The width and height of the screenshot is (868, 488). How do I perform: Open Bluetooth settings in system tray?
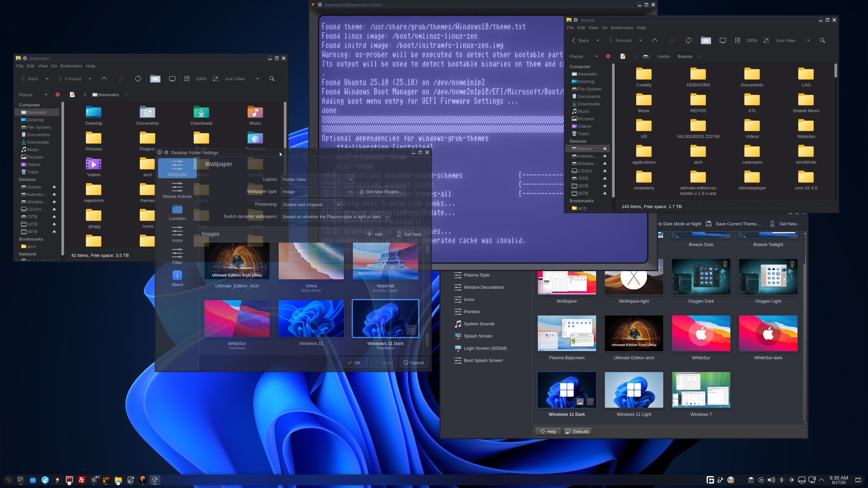[x=782, y=480]
